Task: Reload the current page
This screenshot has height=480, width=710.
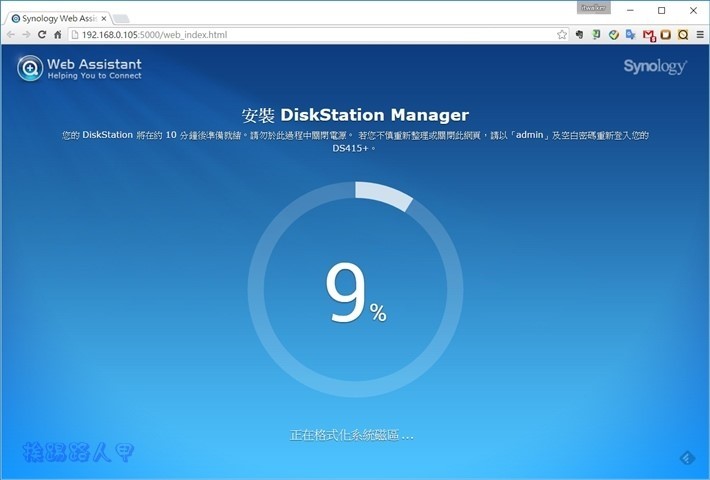Action: coord(42,34)
